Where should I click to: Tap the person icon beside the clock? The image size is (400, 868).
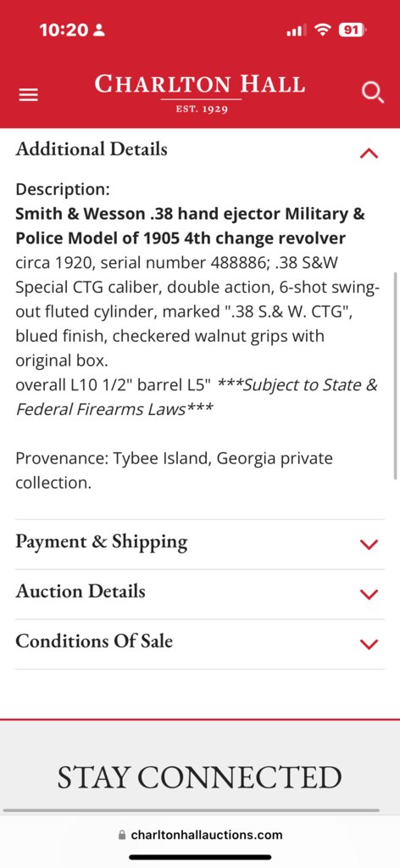(x=99, y=30)
